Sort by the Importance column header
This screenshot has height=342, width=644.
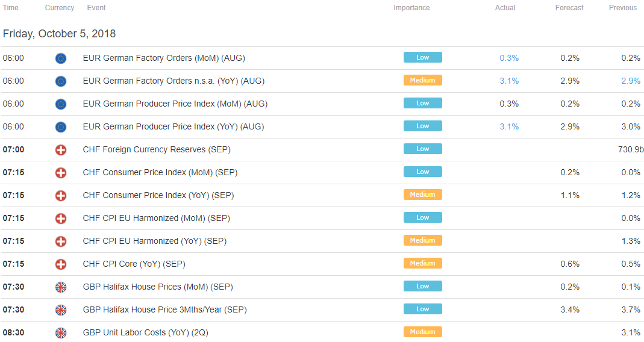[411, 8]
